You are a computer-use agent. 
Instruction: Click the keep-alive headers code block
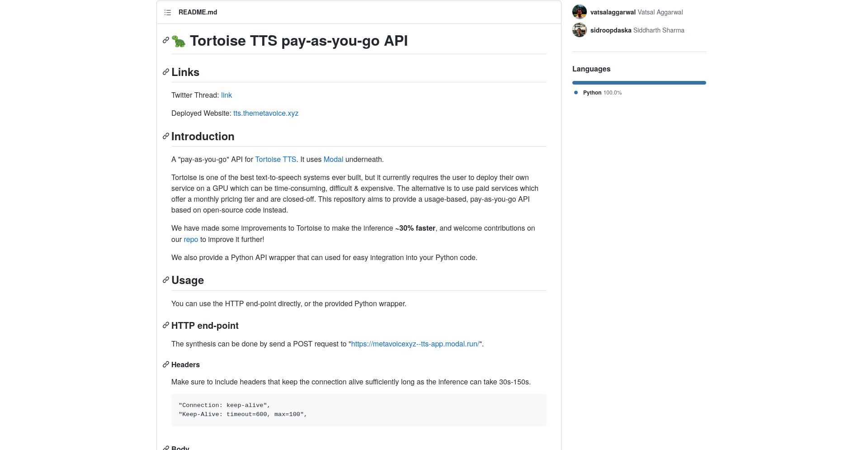click(x=359, y=410)
